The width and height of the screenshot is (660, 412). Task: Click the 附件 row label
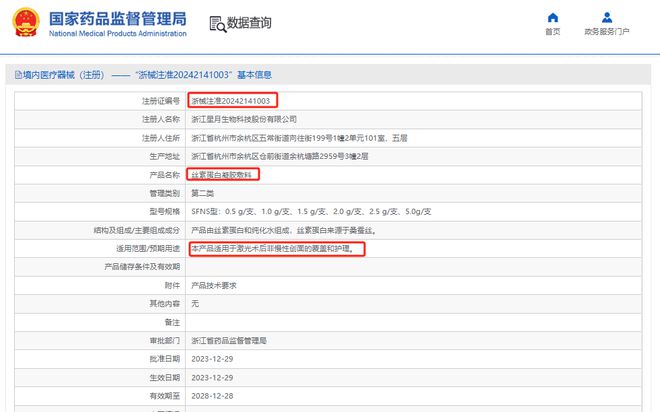[x=172, y=285]
